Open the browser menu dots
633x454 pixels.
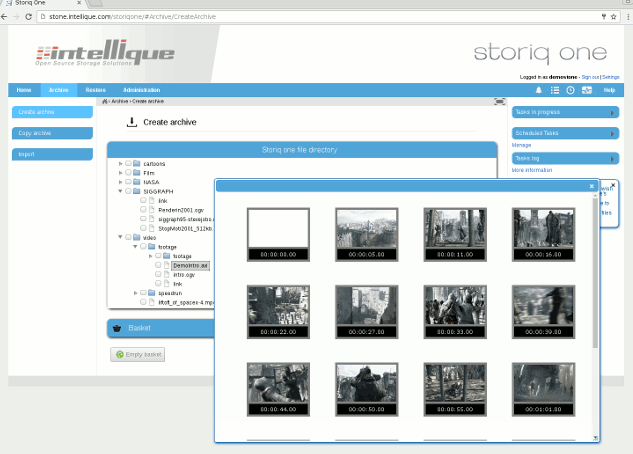628,17
